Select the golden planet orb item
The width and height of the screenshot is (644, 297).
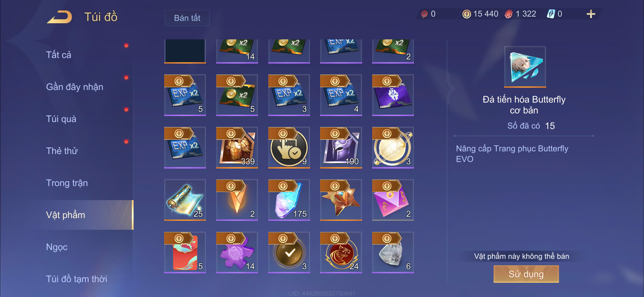click(393, 147)
